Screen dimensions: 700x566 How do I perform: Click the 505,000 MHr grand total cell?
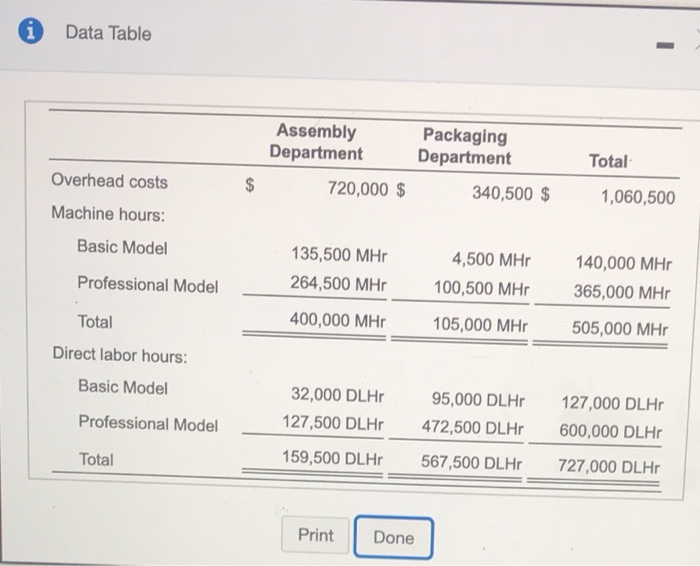[620, 329]
